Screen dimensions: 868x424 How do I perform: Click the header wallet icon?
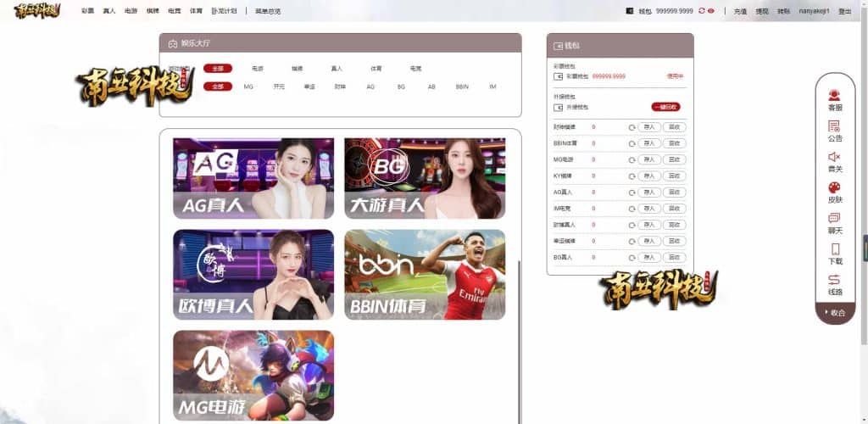(x=630, y=10)
